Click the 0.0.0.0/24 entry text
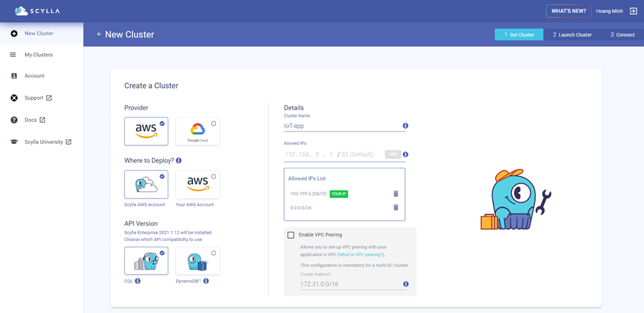This screenshot has height=313, width=644. (301, 207)
